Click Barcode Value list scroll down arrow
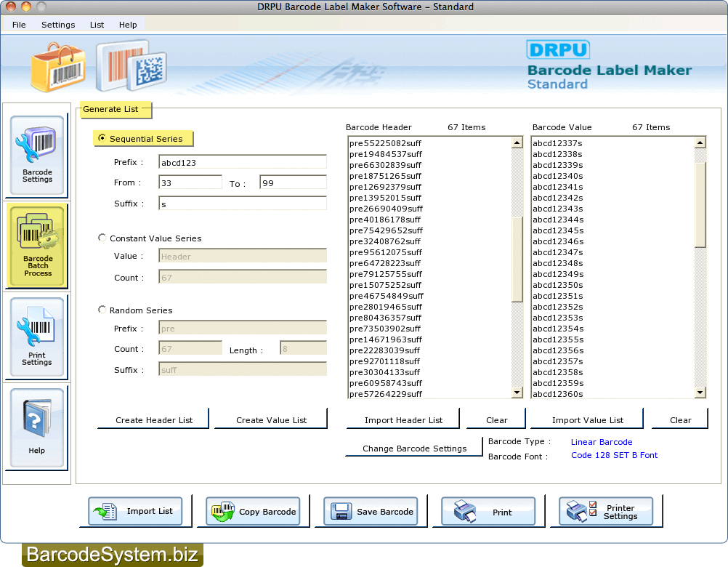 pyautogui.click(x=700, y=393)
